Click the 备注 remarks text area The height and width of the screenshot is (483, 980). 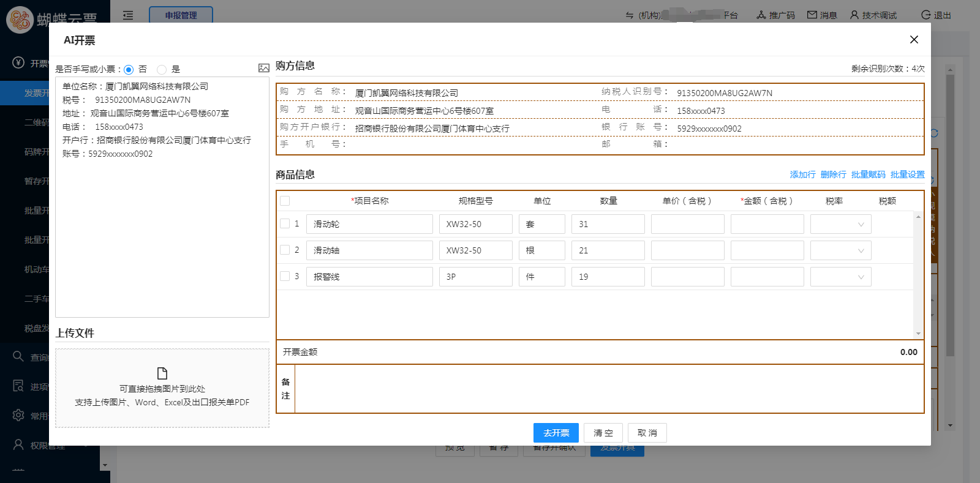pos(609,389)
